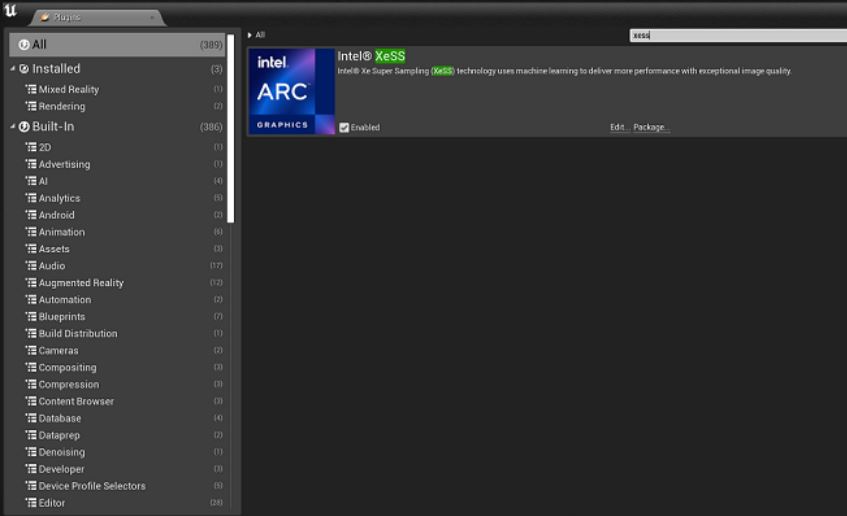Collapse the Installed tree section

[x=12, y=69]
